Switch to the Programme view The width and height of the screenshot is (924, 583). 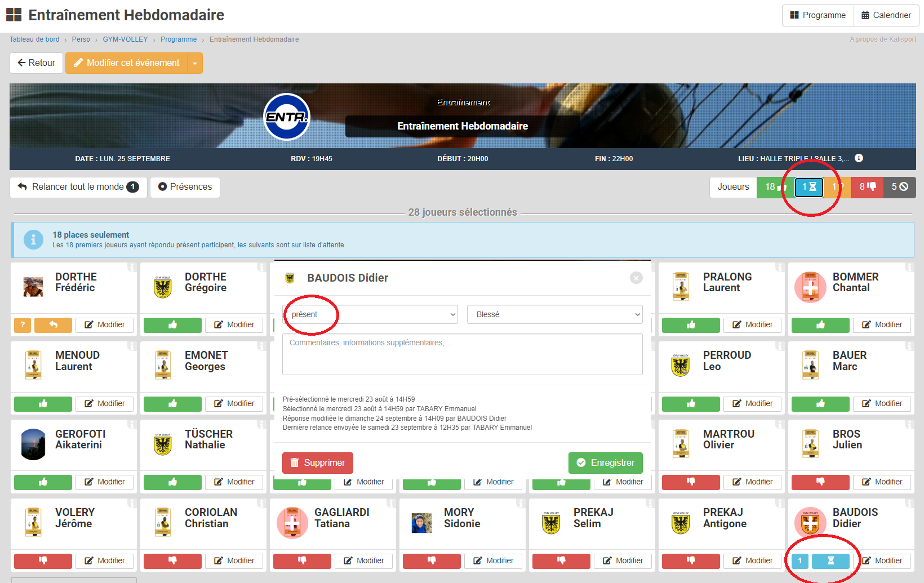pos(818,15)
